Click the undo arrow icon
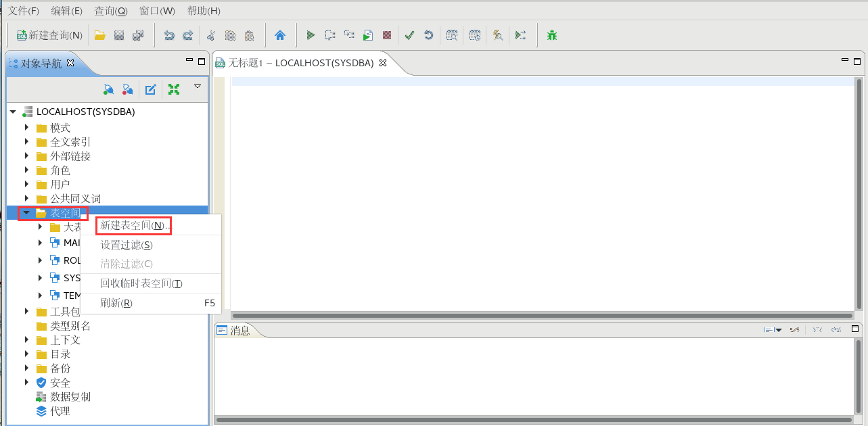This screenshot has height=426, width=868. pyautogui.click(x=169, y=35)
